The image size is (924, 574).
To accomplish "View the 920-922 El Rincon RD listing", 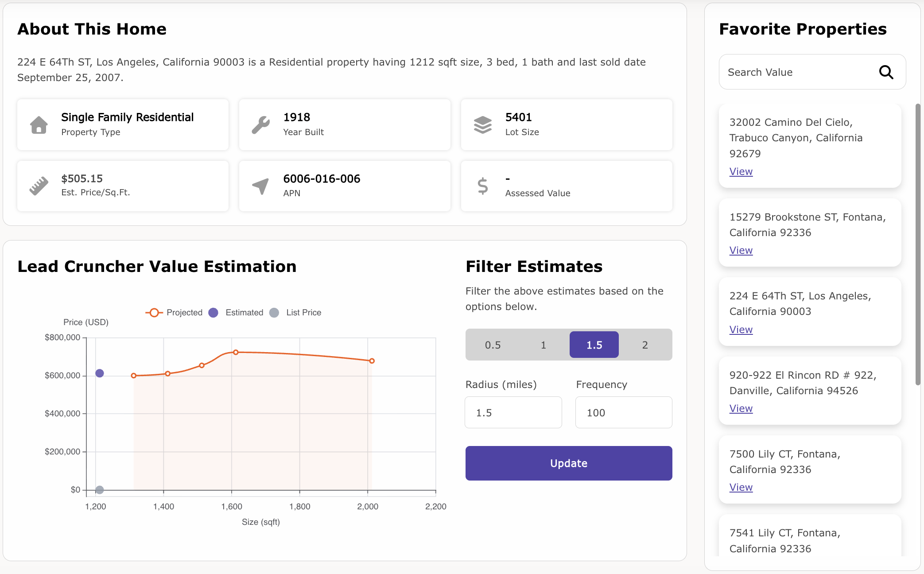I will (x=741, y=408).
